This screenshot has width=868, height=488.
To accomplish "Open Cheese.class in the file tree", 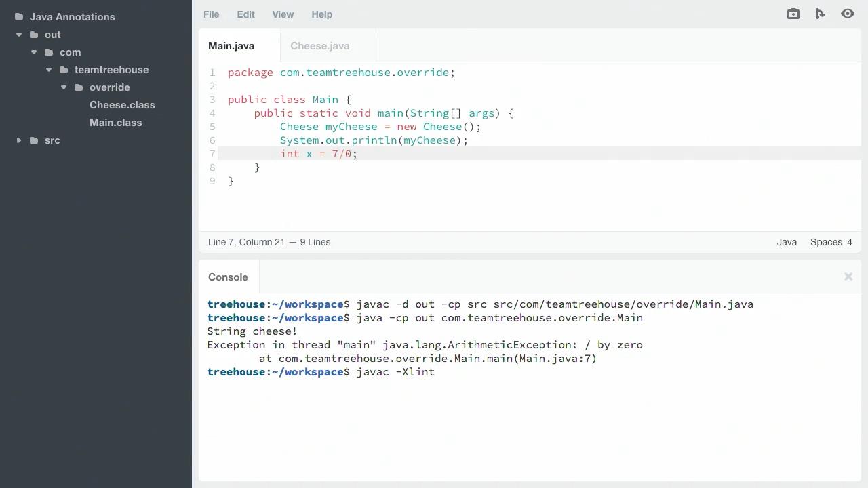I will tap(122, 105).
